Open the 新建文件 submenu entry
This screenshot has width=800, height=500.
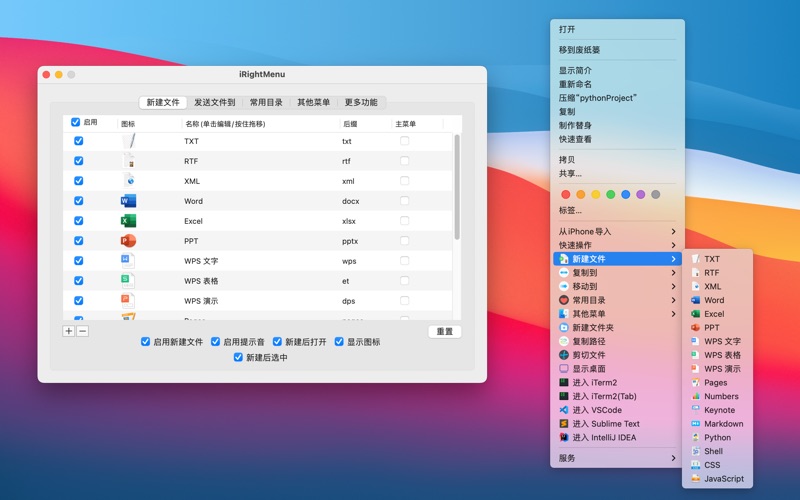pos(617,259)
